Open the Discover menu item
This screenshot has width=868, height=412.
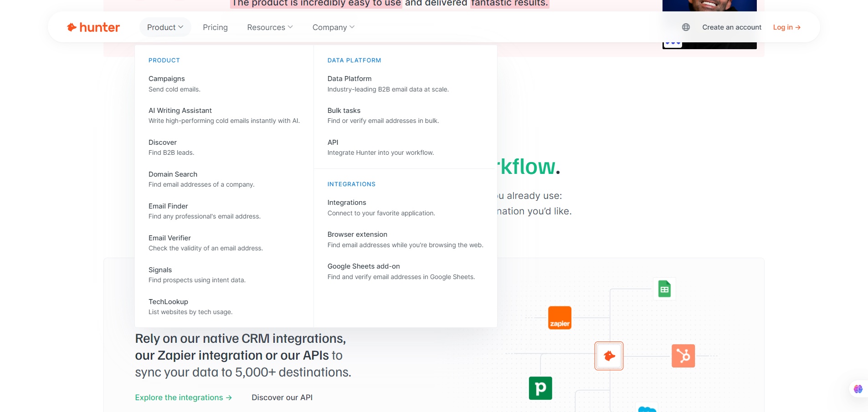point(163,142)
